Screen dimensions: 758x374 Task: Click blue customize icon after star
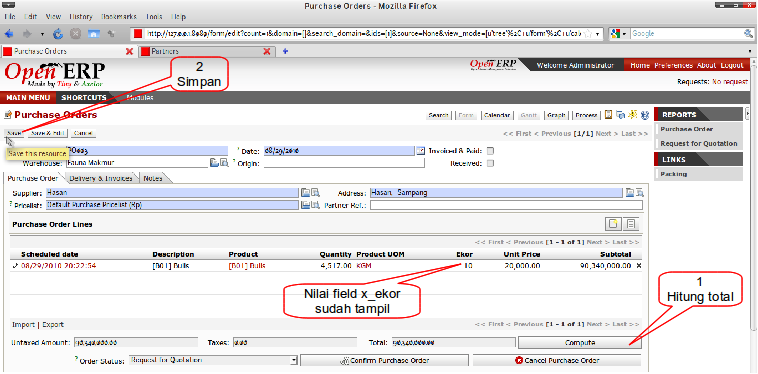point(644,115)
